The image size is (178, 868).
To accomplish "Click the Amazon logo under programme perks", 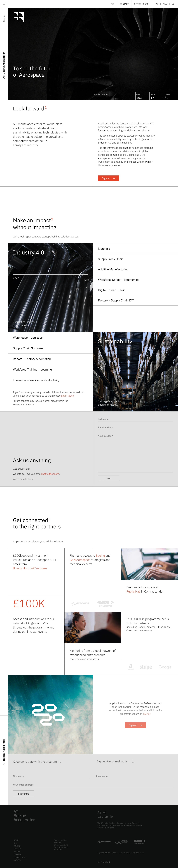I will (x=131, y=667).
